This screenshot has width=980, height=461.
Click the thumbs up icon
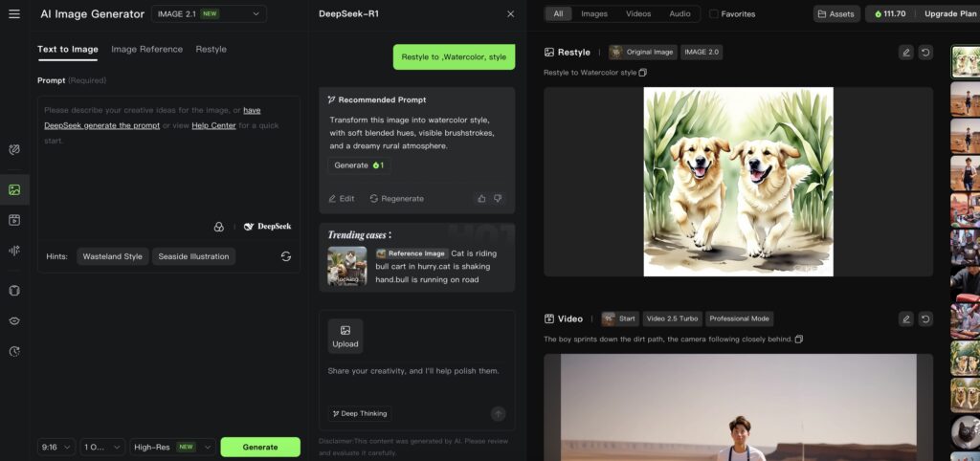(x=481, y=199)
